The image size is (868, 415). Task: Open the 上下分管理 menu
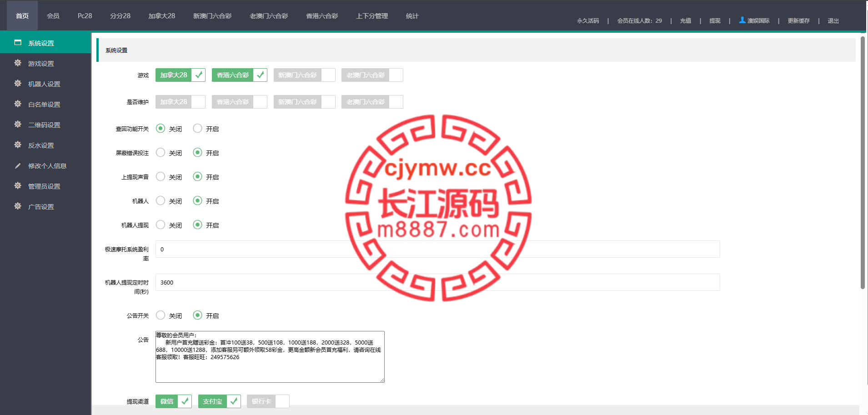pos(372,16)
